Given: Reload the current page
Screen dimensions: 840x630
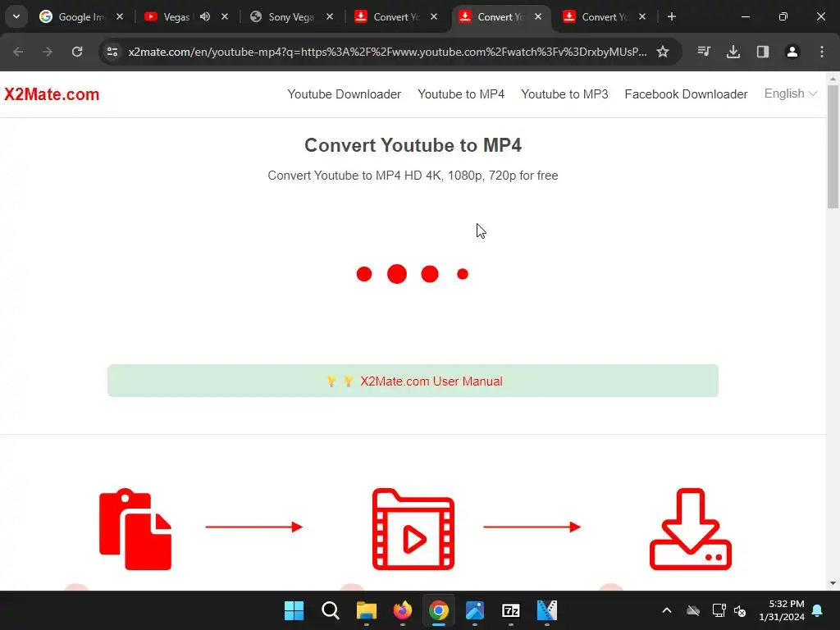Looking at the screenshot, I should pos(77,52).
